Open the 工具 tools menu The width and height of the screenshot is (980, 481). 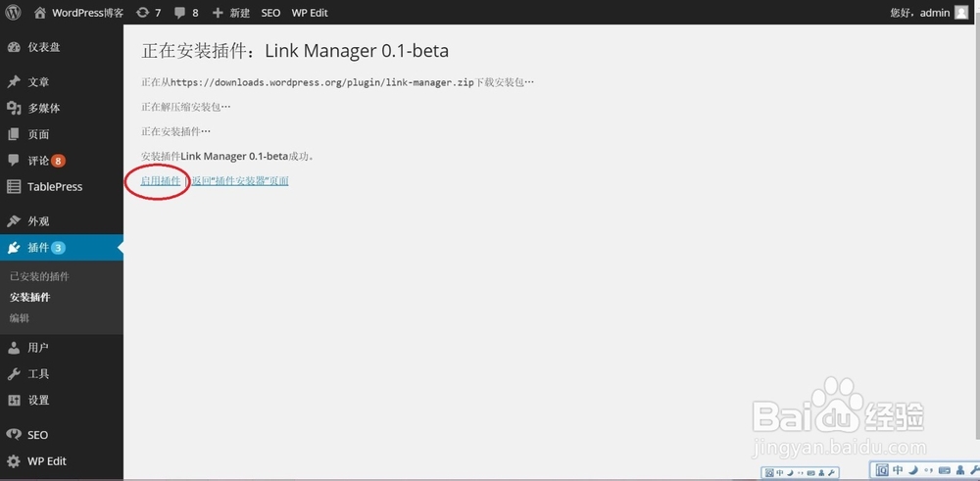click(38, 374)
